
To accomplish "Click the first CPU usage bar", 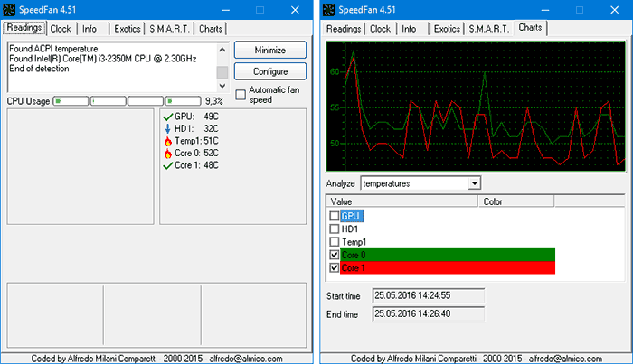I will (x=71, y=101).
